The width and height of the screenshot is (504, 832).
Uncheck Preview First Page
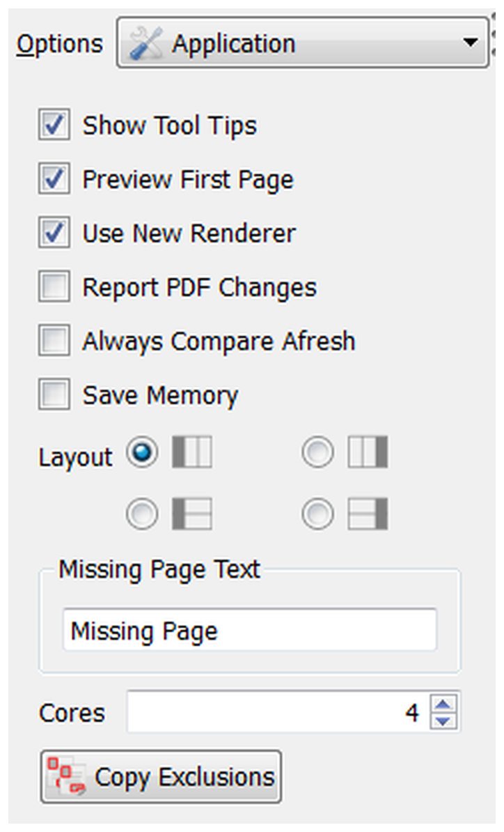pos(54,179)
